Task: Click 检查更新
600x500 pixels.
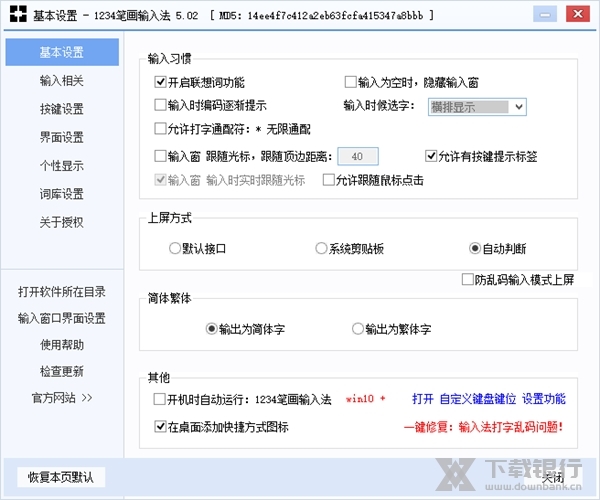Action: tap(62, 371)
